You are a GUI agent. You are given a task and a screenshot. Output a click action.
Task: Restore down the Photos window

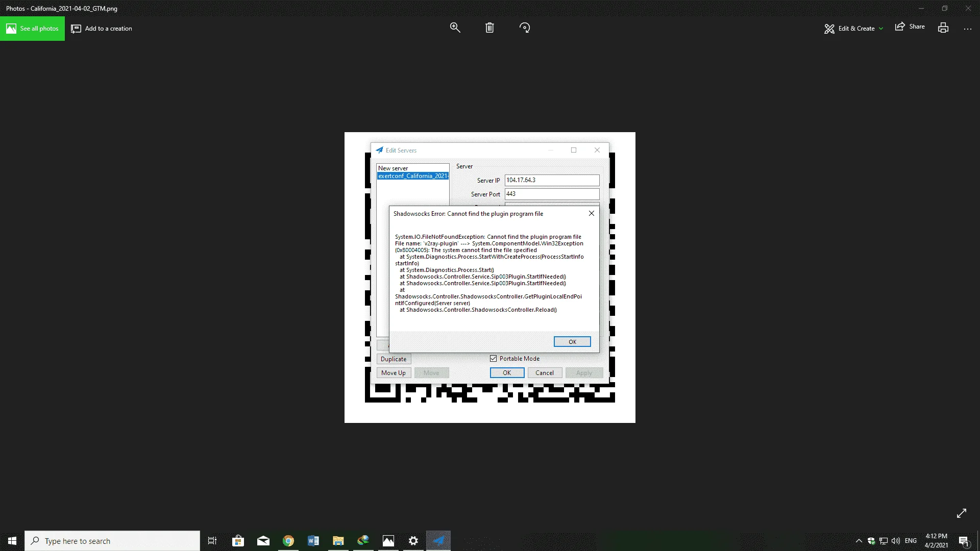coord(945,8)
